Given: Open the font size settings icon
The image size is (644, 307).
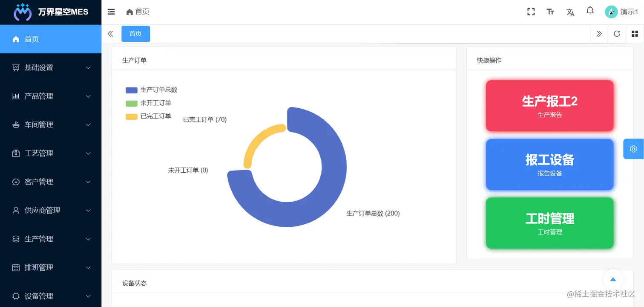Looking at the screenshot, I should pyautogui.click(x=550, y=12).
